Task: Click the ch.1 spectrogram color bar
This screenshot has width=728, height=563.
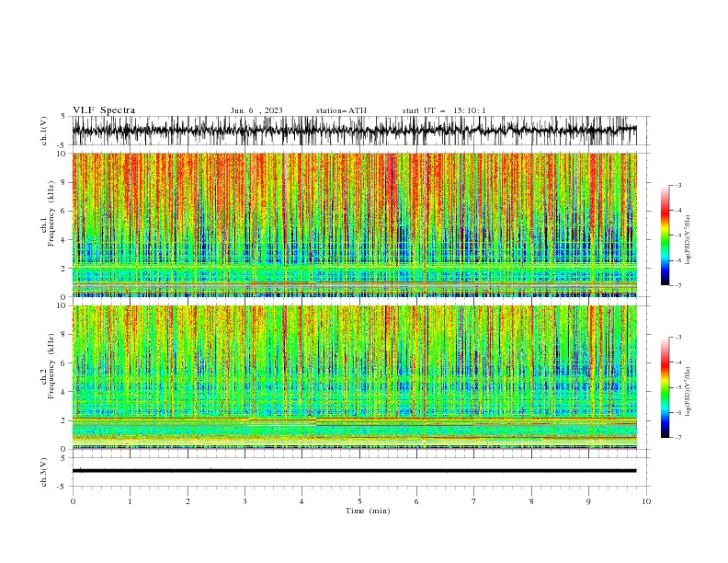Action: [x=665, y=236]
